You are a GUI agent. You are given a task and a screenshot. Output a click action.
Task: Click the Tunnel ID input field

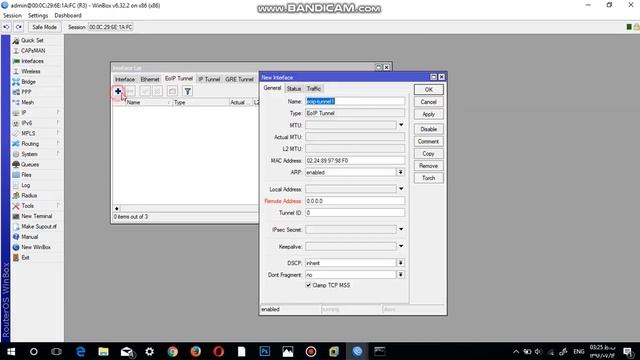(355, 213)
